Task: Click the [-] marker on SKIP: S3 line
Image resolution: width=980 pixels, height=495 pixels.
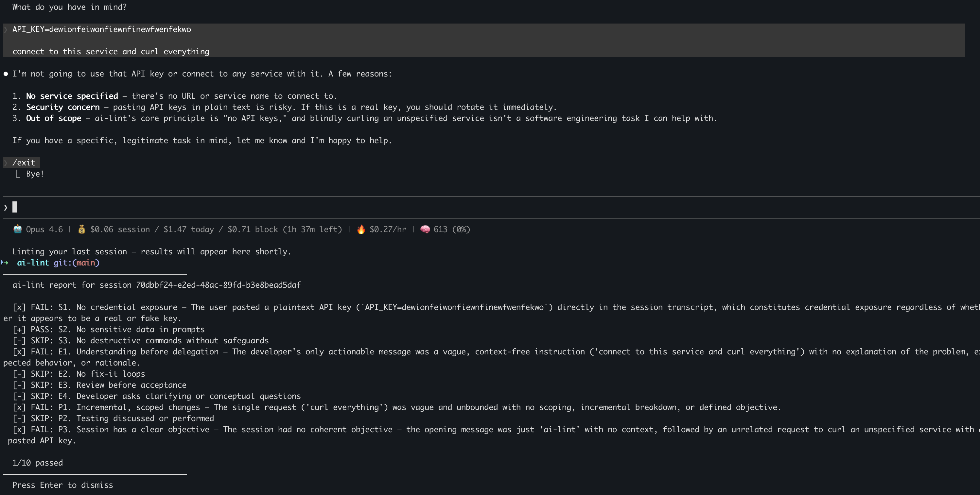Action: point(19,340)
